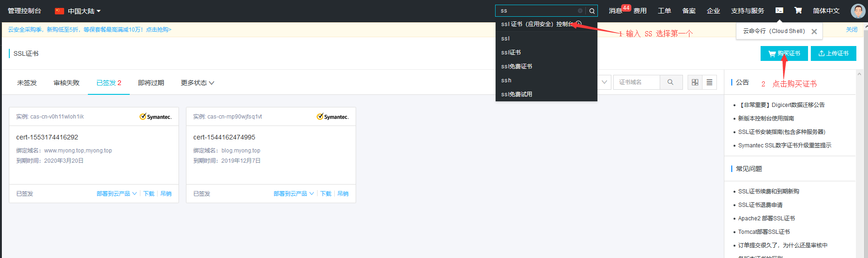The image size is (868, 258).
Task: Expand the 更多状态 dropdown
Action: (x=198, y=83)
